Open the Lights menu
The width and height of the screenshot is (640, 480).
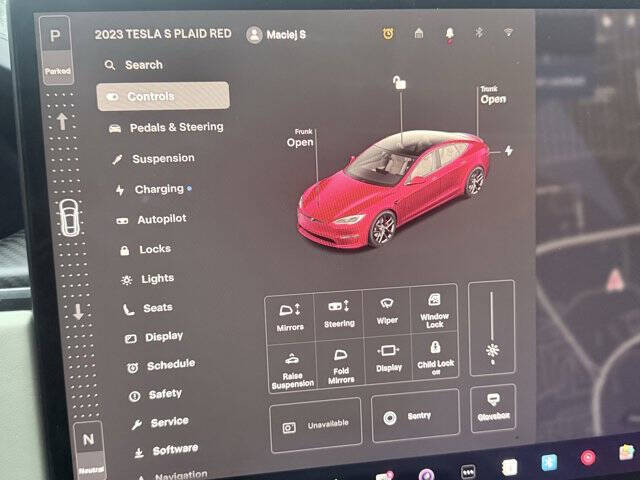tap(148, 279)
